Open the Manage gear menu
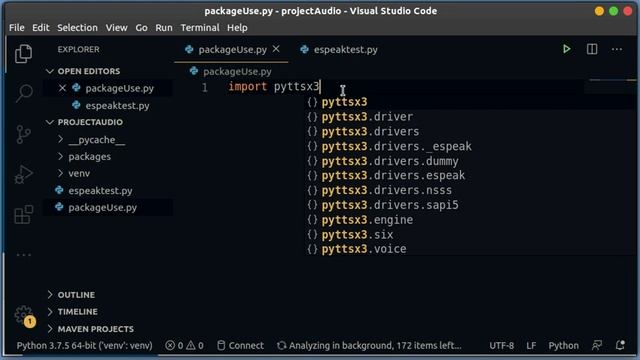 (x=23, y=315)
